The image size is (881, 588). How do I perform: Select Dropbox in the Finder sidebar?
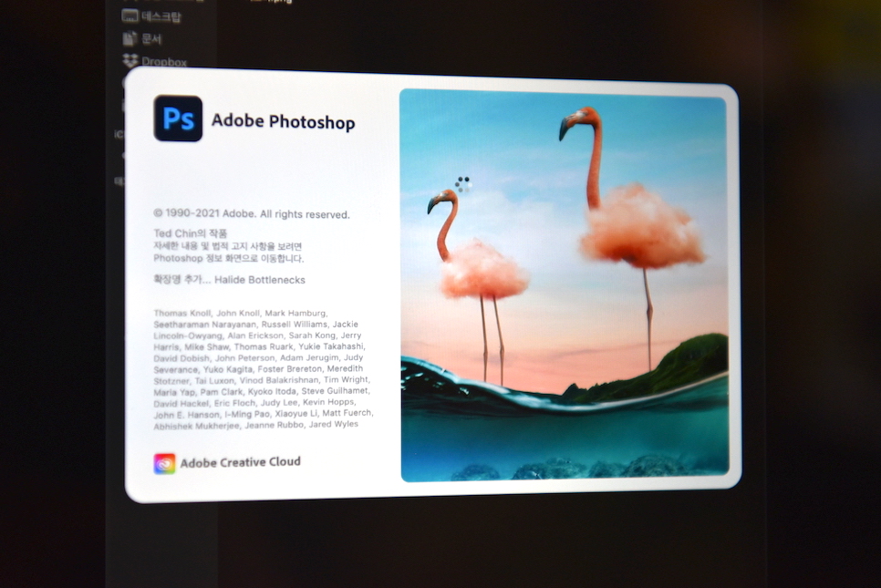click(x=154, y=61)
